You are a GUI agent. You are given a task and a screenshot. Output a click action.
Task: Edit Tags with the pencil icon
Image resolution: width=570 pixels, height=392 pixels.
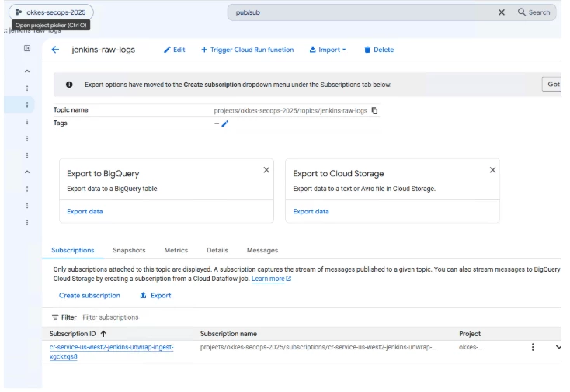(225, 124)
